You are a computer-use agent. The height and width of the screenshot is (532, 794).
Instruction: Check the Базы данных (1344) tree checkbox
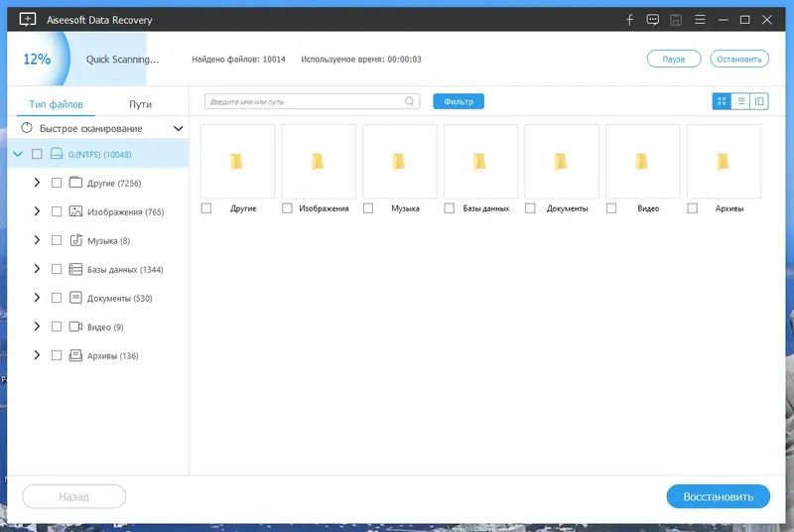[x=57, y=269]
